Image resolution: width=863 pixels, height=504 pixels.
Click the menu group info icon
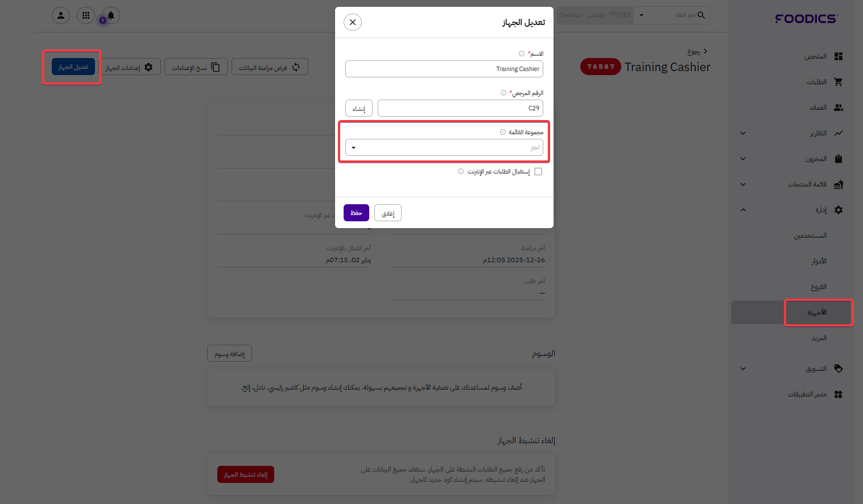point(503,132)
